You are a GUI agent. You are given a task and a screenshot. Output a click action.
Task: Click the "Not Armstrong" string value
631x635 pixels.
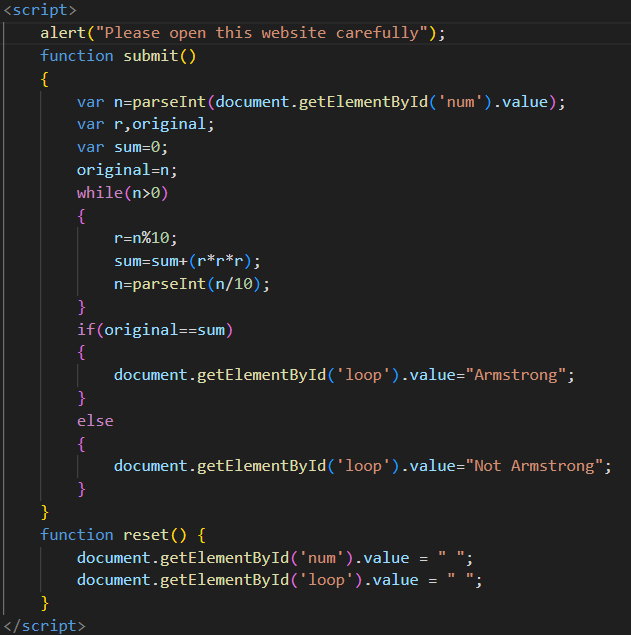click(x=536, y=466)
